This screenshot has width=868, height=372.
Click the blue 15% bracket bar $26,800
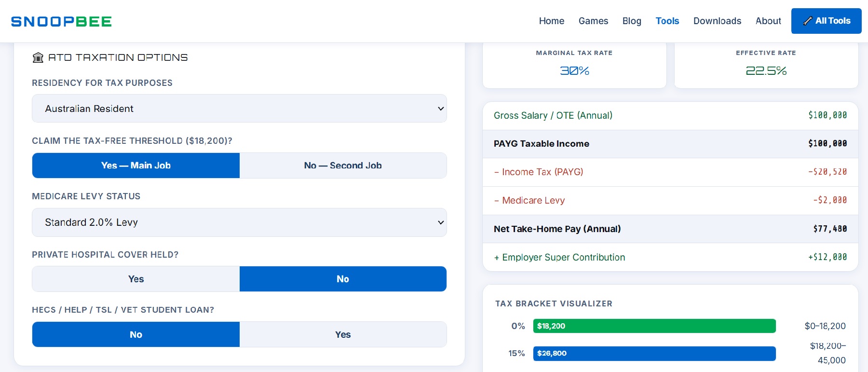pyautogui.click(x=654, y=353)
